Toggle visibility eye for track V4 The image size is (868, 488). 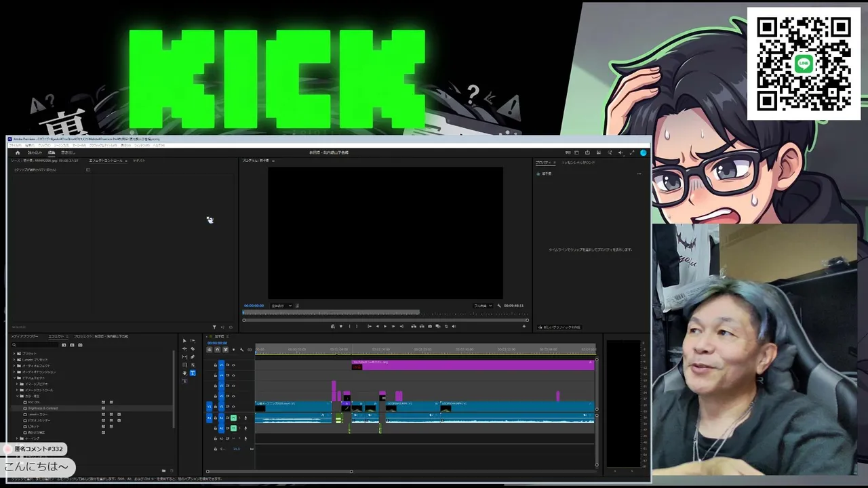[x=233, y=375]
